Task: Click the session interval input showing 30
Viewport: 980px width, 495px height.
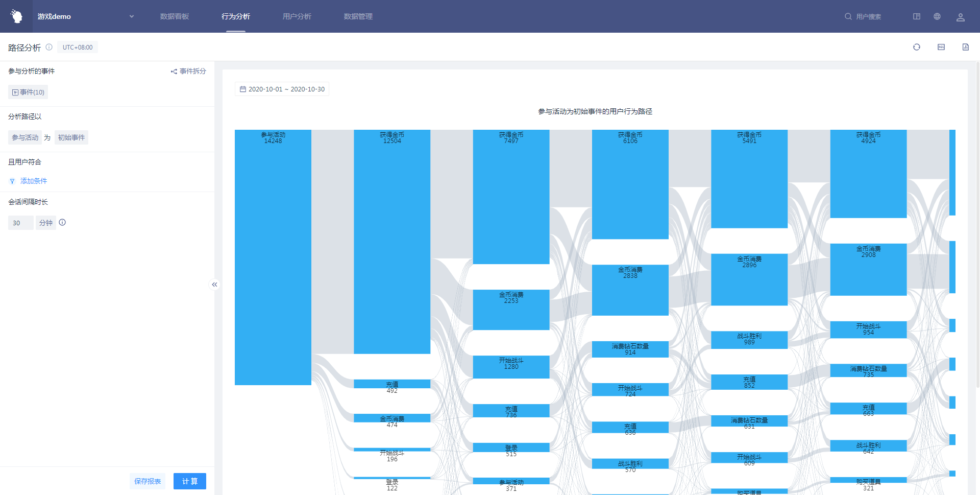Action: coord(20,223)
